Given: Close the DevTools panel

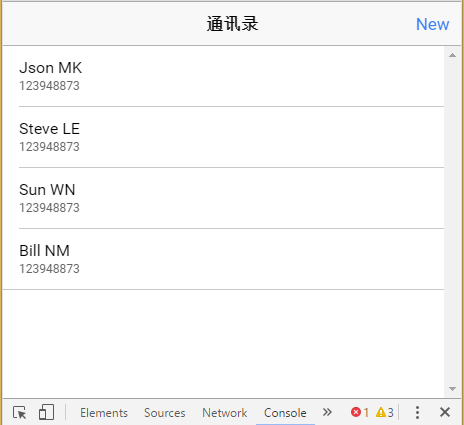Looking at the screenshot, I should [x=445, y=412].
